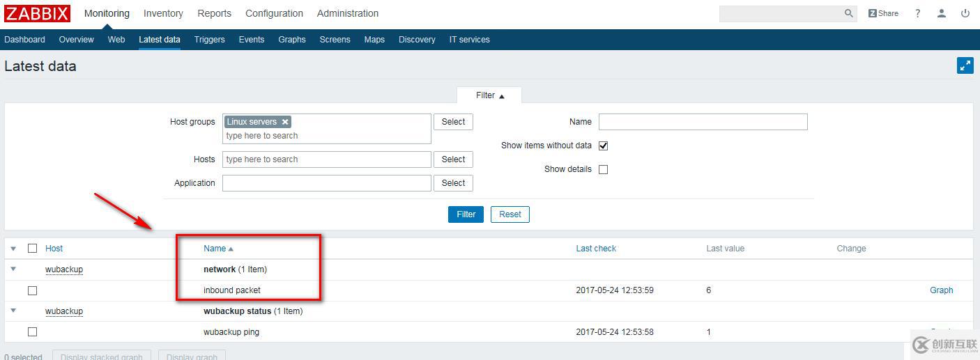Select the Latest data tab
This screenshot has width=980, height=360.
click(x=160, y=40)
